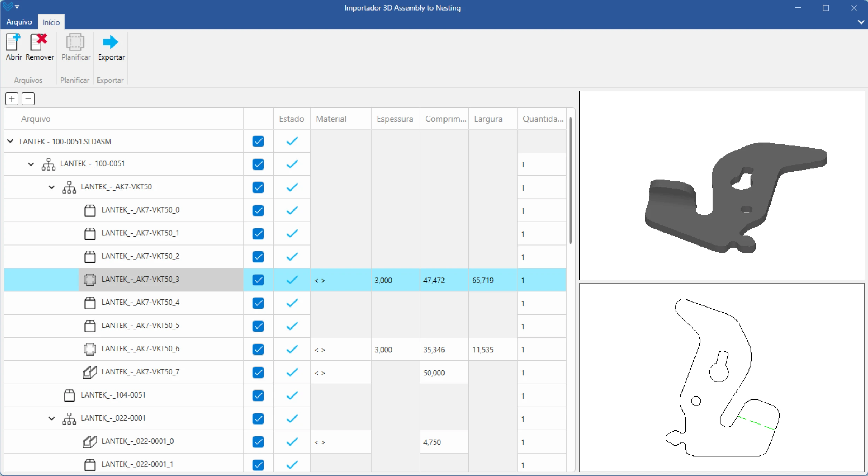
Task: Select the LANTEK_-_AK7-VKT50_7 row name
Action: [140, 372]
